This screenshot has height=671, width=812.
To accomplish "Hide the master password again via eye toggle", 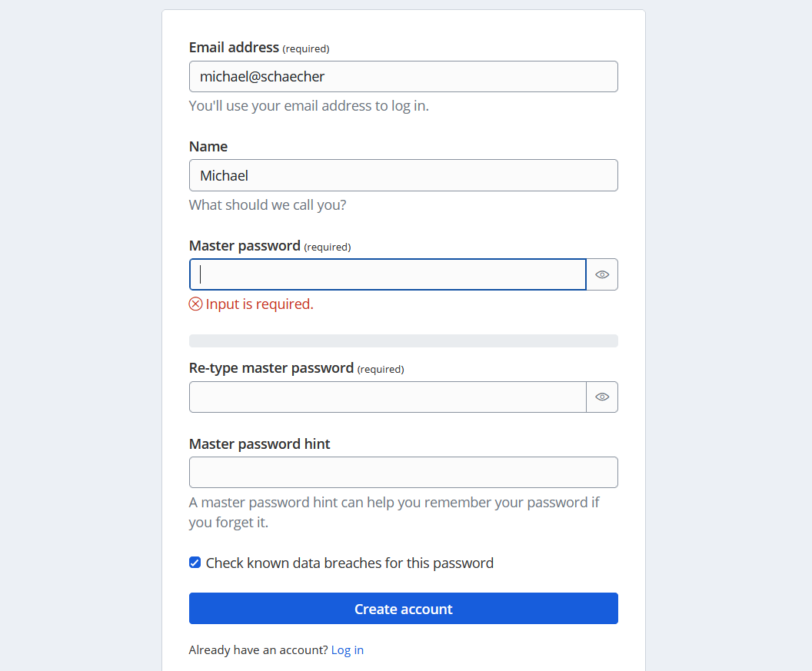I will pos(602,274).
